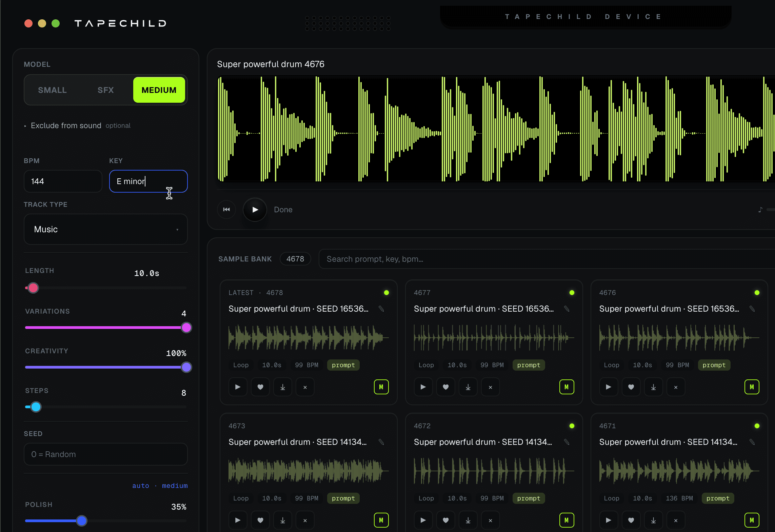Click the medium polish option

click(175, 486)
